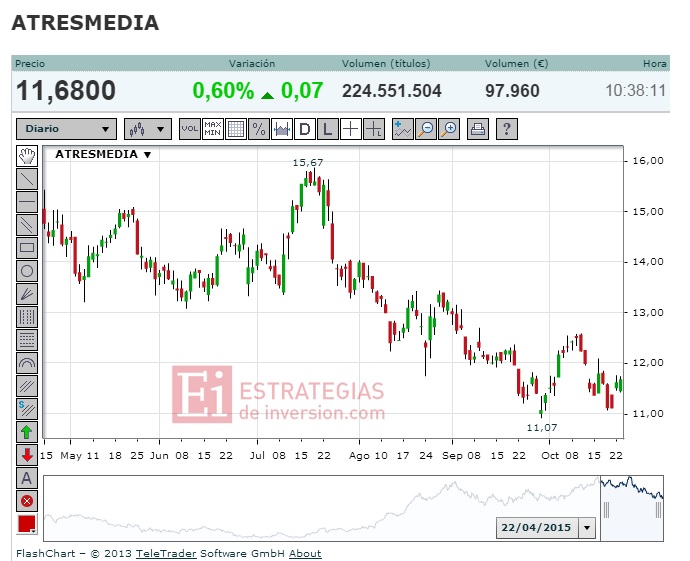This screenshot has width=690, height=561.
Task: Click the zoom in magnifier
Action: pos(449,129)
